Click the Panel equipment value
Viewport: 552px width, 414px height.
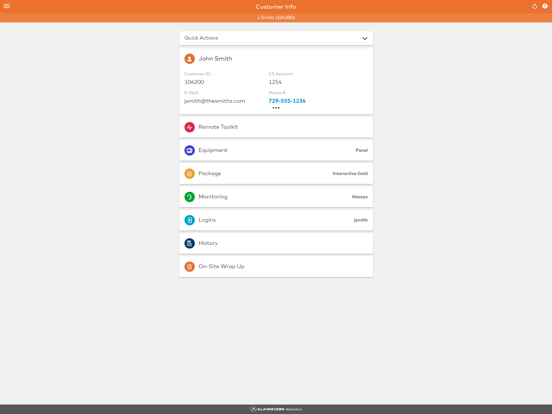tap(362, 150)
